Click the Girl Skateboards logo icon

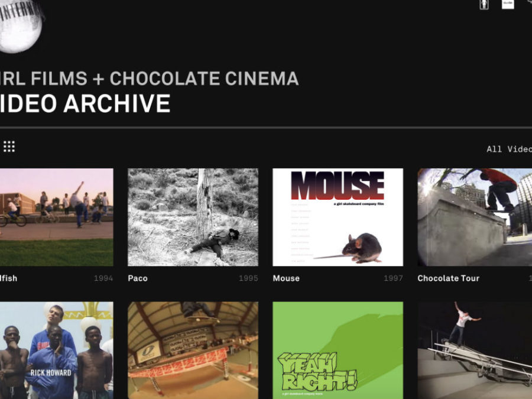pos(484,4)
